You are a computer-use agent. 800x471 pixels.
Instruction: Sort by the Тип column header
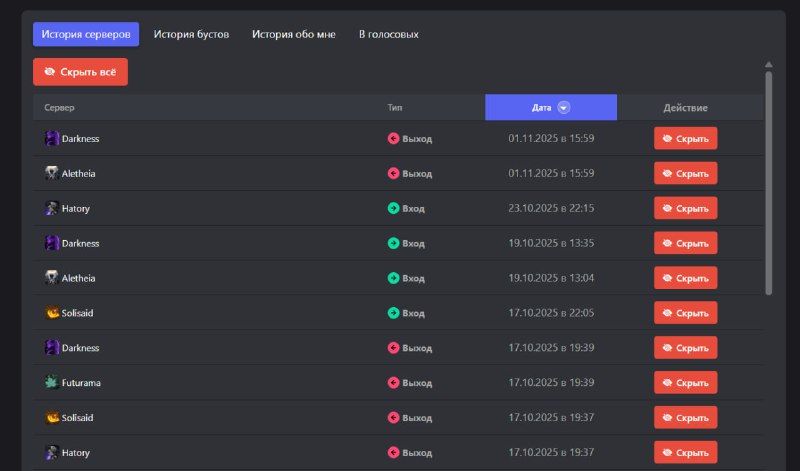coord(395,108)
